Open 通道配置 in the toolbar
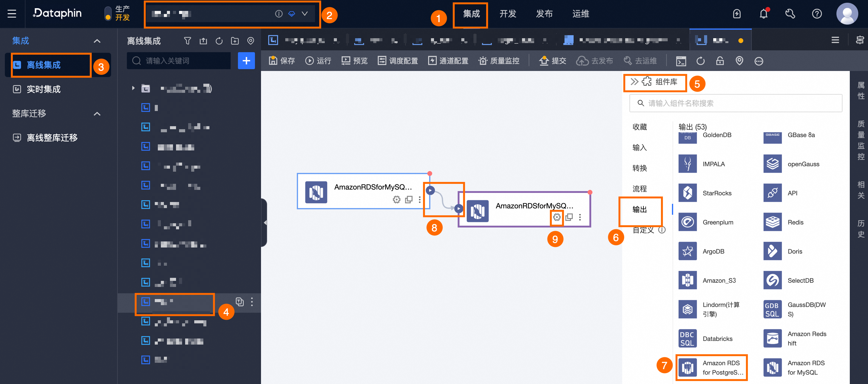868x384 pixels. point(448,61)
